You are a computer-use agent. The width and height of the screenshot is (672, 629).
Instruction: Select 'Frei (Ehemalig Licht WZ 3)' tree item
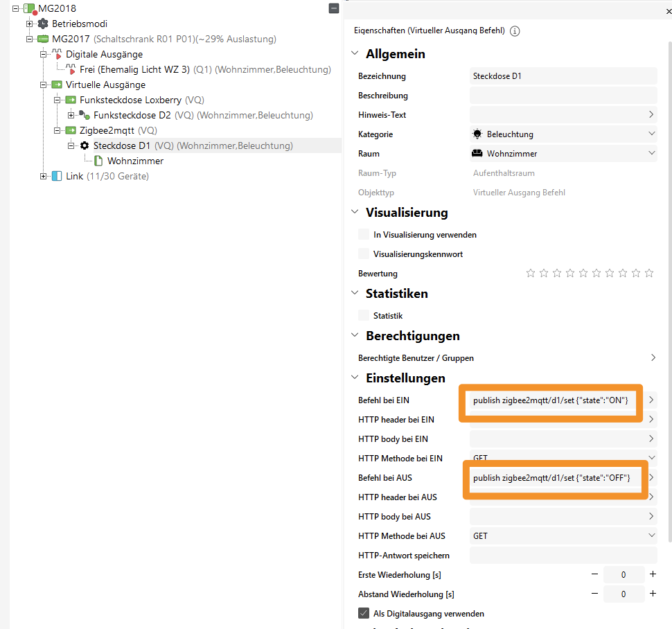click(x=134, y=69)
